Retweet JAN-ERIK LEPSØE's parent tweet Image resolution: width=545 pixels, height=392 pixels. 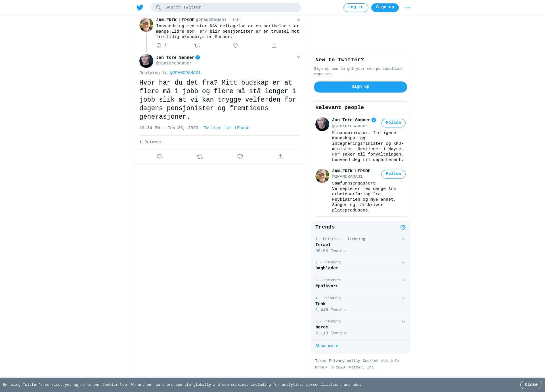[197, 46]
